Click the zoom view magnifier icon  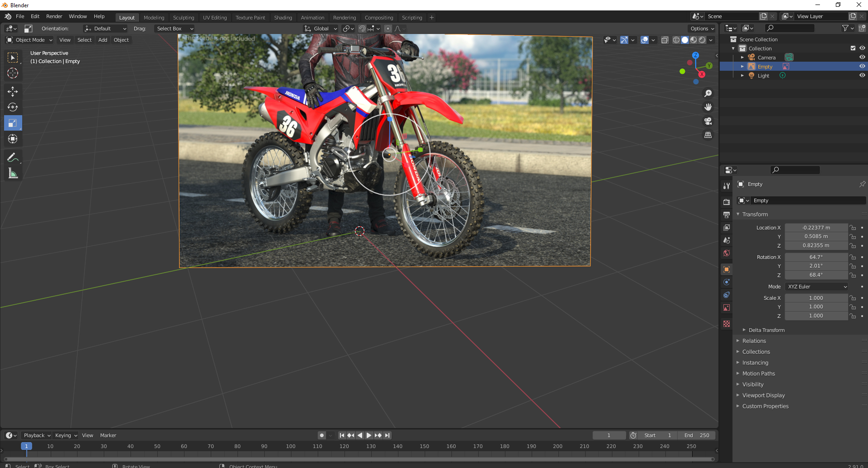[708, 93]
